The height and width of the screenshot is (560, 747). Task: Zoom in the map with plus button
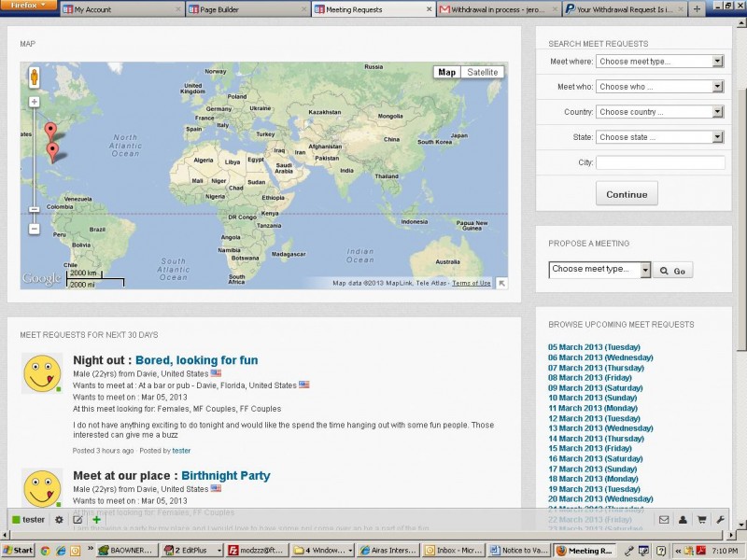34,102
